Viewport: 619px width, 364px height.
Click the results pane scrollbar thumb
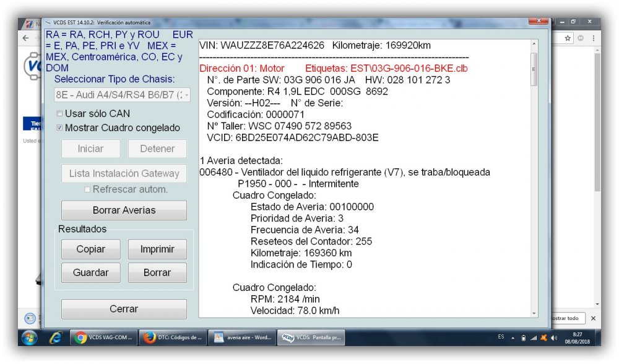click(x=534, y=69)
